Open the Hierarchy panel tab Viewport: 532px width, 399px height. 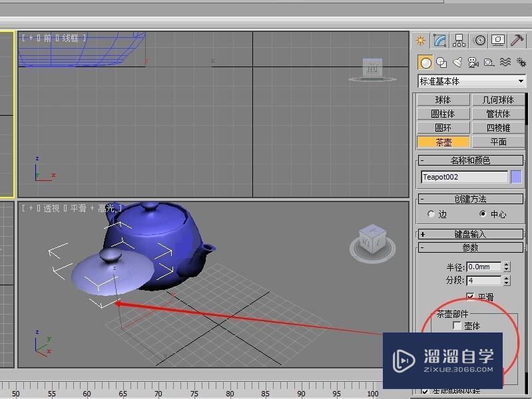tap(459, 41)
